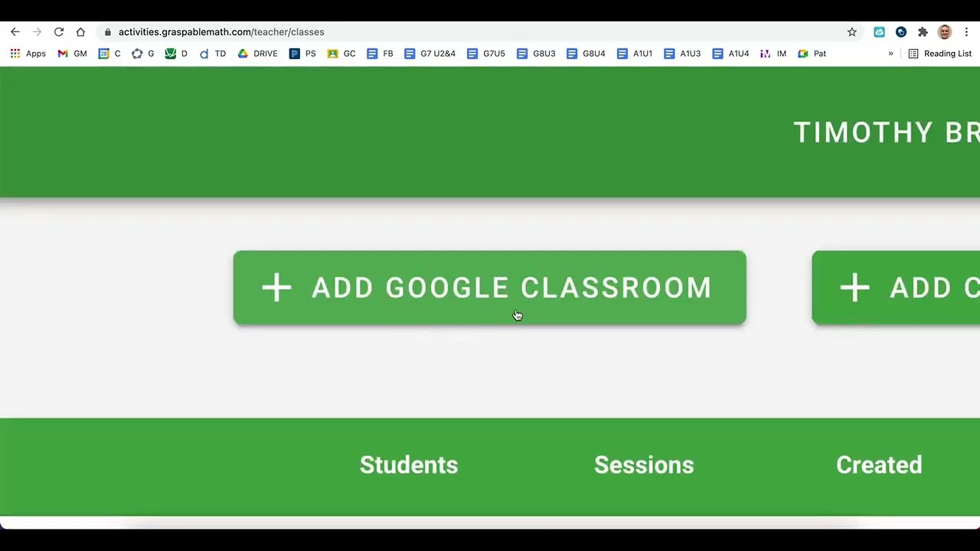
Task: Open the Pat bookmark
Action: (812, 54)
